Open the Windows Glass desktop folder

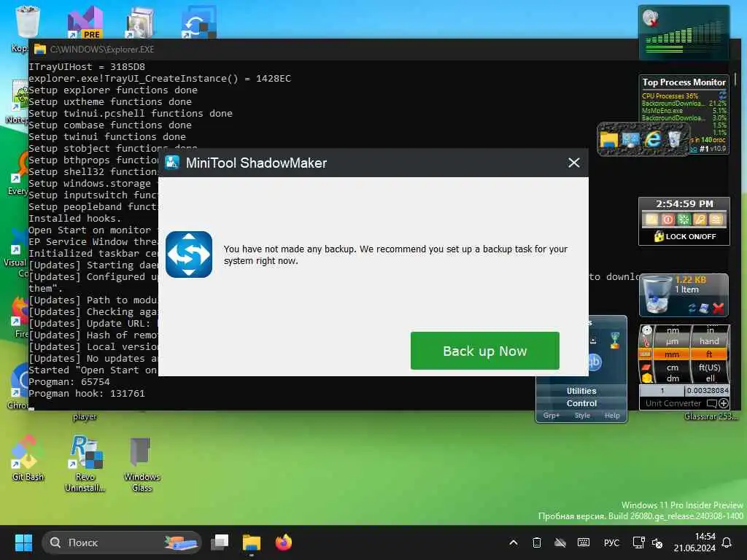tap(142, 463)
